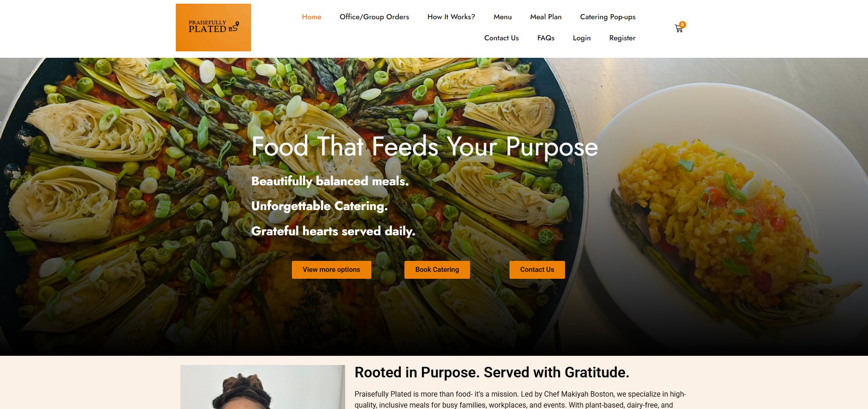Open Office/Group Orders page

coord(374,17)
